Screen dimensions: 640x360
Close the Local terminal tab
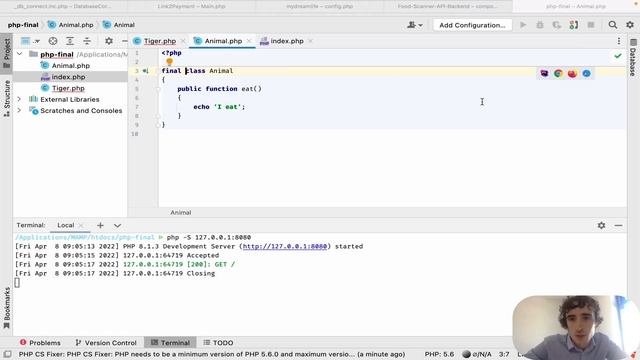coord(81,225)
